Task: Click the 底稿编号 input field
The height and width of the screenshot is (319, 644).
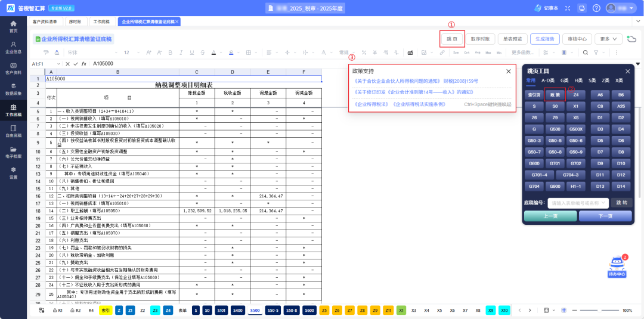Action: point(578,203)
